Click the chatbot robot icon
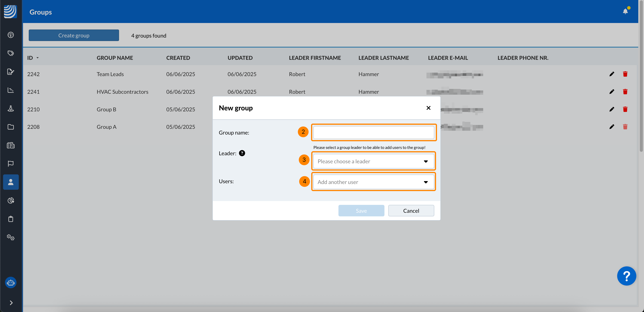This screenshot has width=644, height=312. (11, 282)
